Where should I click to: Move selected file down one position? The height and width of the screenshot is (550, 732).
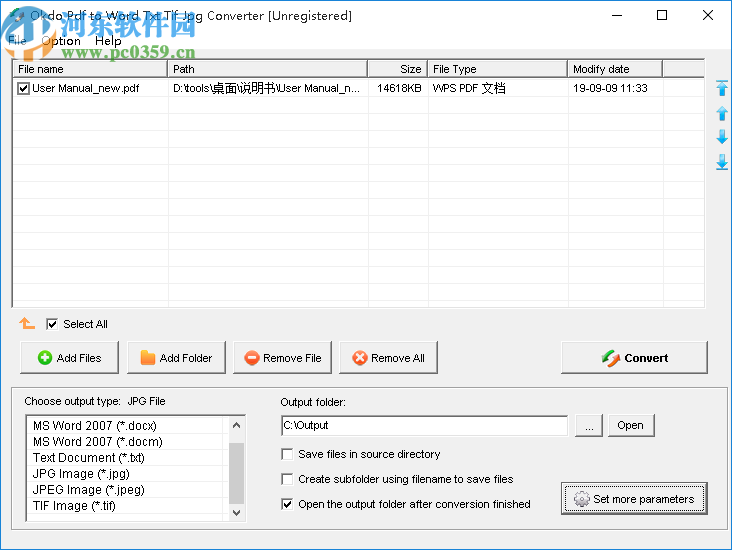pyautogui.click(x=722, y=137)
